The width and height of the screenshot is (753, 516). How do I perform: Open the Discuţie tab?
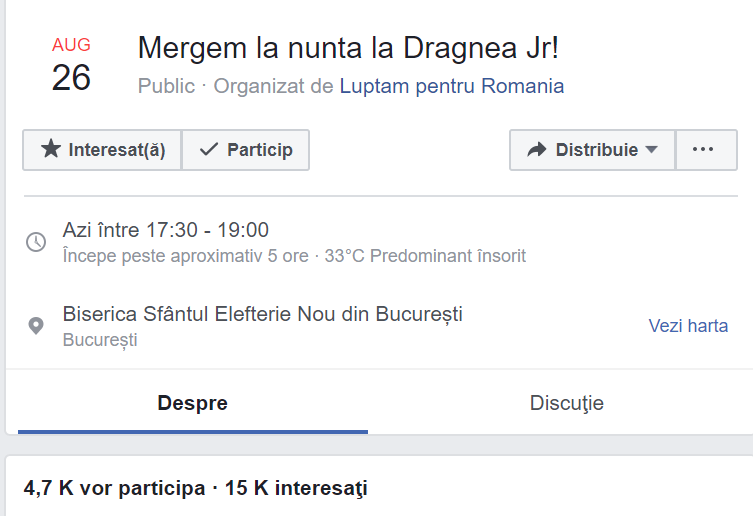pyautogui.click(x=566, y=404)
